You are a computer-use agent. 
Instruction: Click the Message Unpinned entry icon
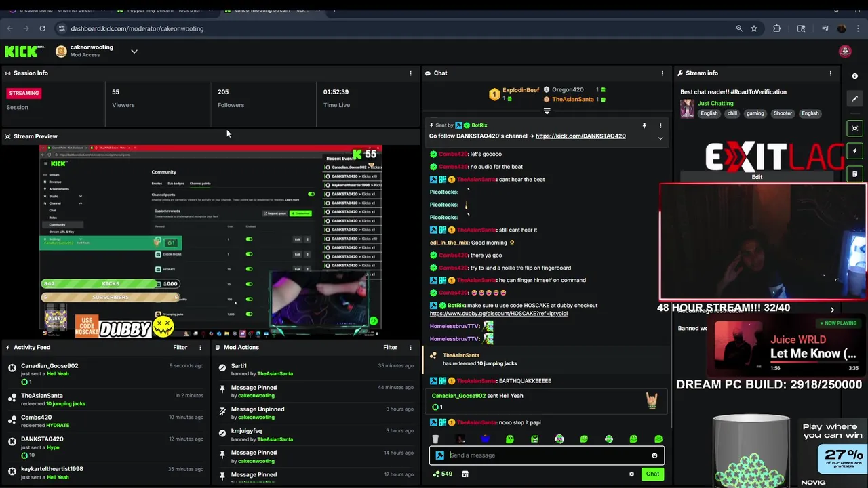pos(222,411)
